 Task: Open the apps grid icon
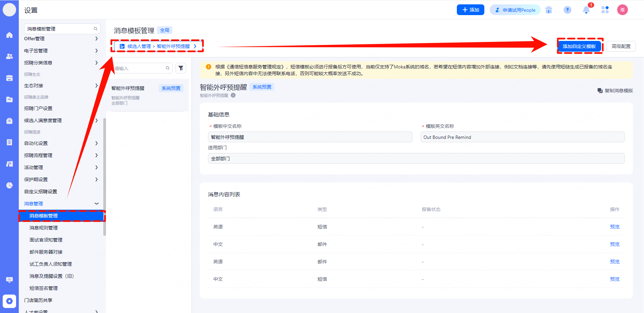(605, 10)
